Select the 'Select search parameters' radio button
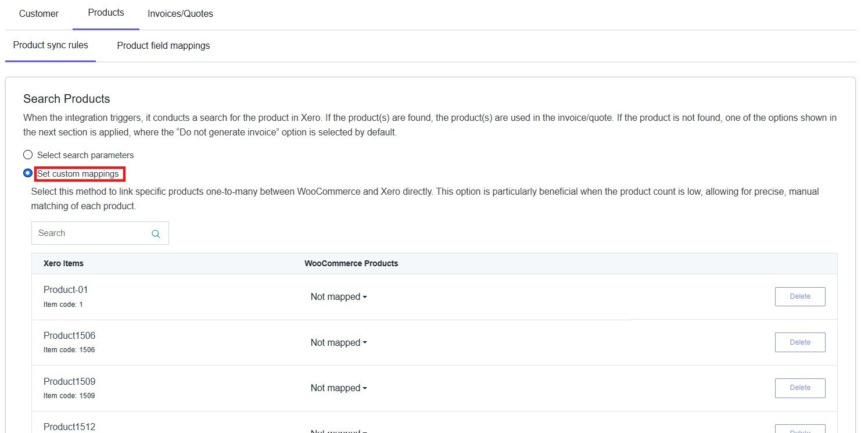 click(x=27, y=155)
